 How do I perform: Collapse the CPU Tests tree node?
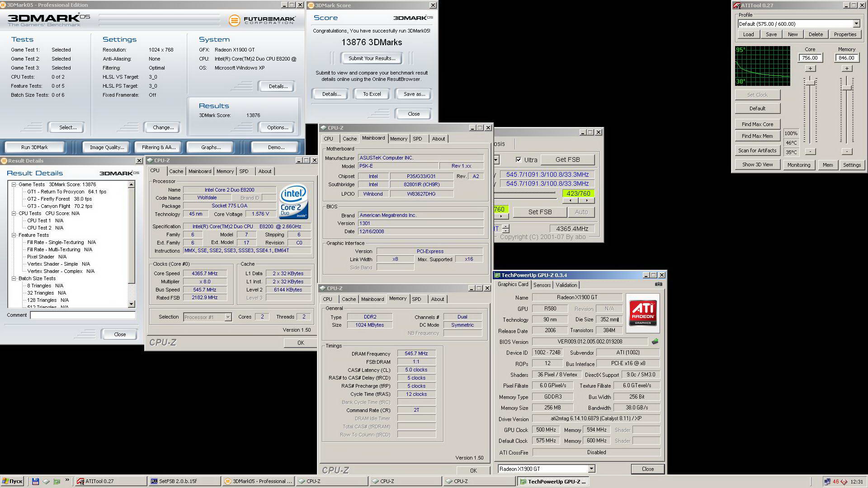pos(14,214)
